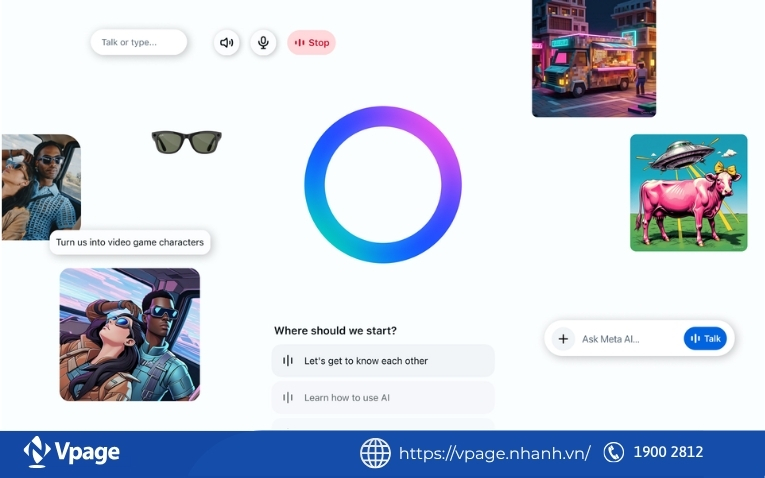Choose 'Let's get to know each other'
This screenshot has height=478, width=765.
click(x=383, y=360)
